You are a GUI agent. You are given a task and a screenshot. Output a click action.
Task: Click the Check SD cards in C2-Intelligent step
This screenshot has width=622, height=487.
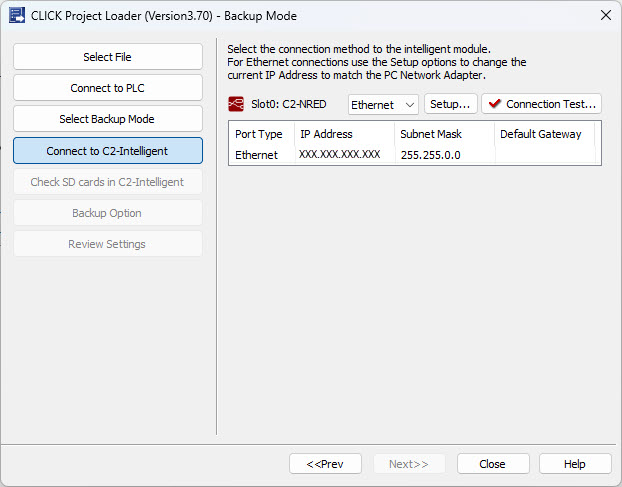pyautogui.click(x=108, y=182)
